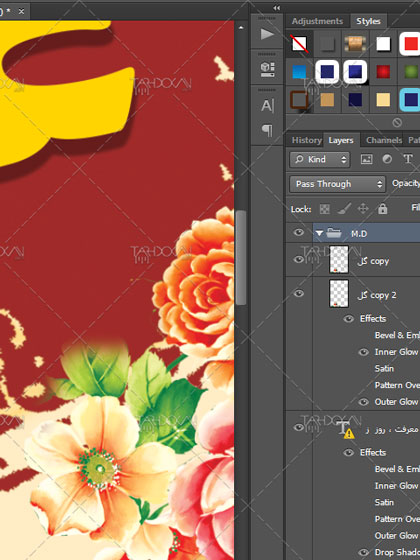This screenshot has height=560, width=420.
Task: Apply the plain white style swatch
Action: (383, 44)
